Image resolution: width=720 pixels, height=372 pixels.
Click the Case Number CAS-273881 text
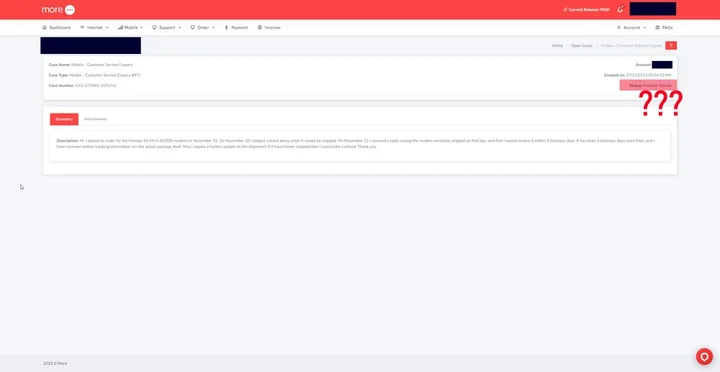coord(83,86)
